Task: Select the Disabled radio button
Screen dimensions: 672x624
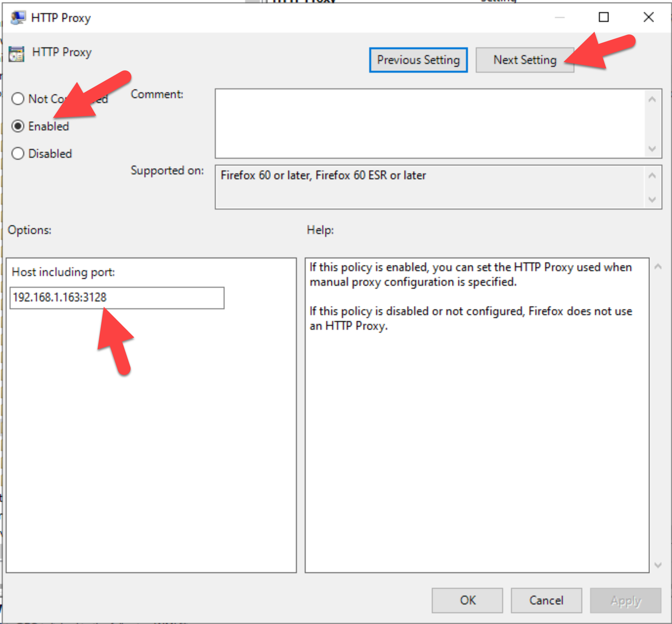Action: click(18, 153)
